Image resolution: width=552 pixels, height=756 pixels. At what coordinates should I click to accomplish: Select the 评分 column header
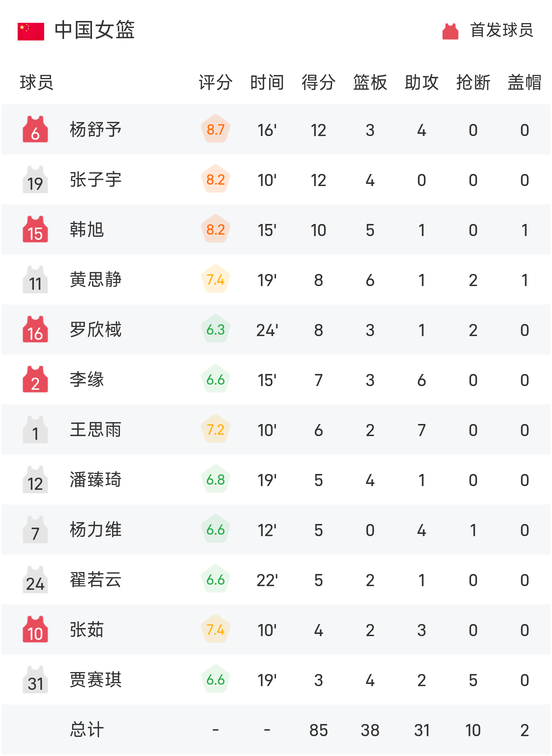point(215,82)
